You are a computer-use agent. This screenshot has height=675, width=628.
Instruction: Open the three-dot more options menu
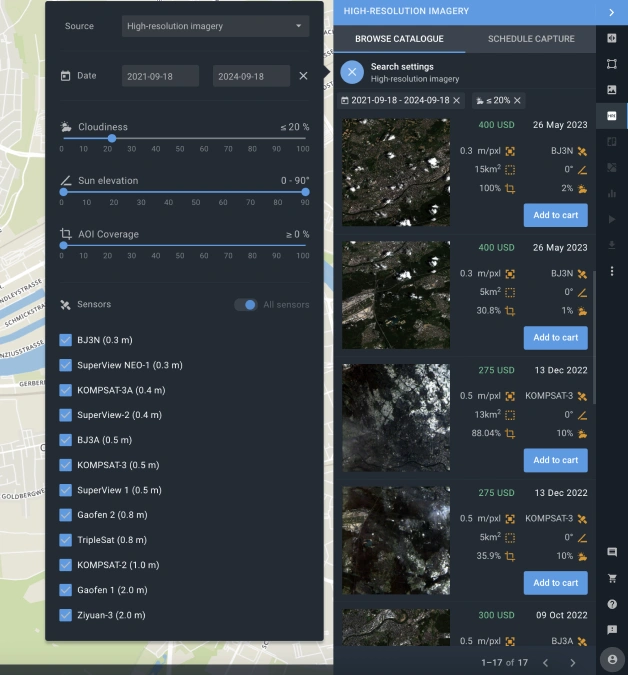[x=612, y=271]
